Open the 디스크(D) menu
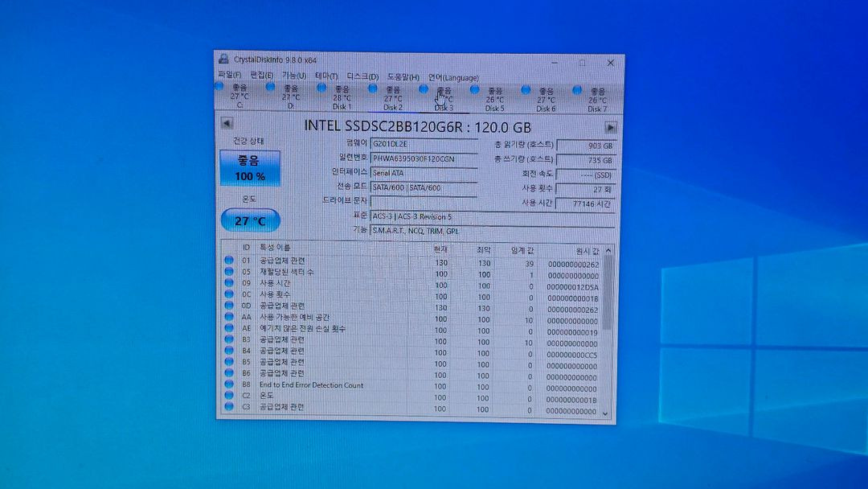The width and height of the screenshot is (868, 489). (x=362, y=76)
